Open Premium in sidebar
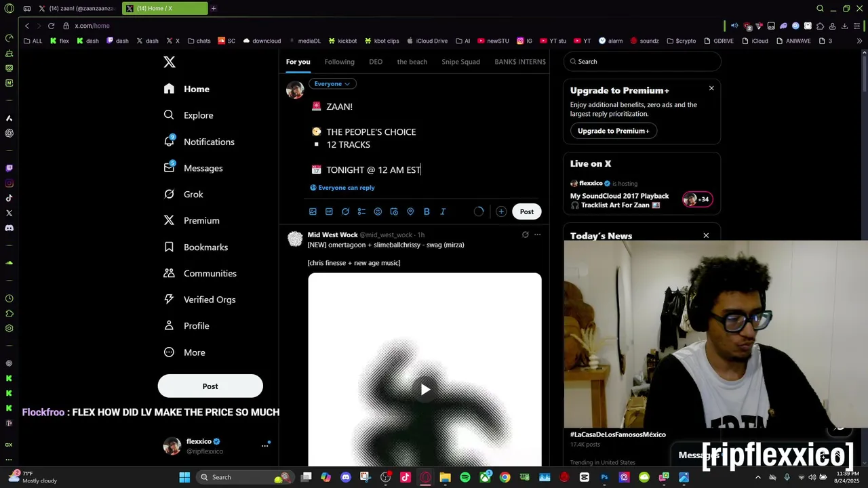Viewport: 868px width, 488px height. pos(192,220)
